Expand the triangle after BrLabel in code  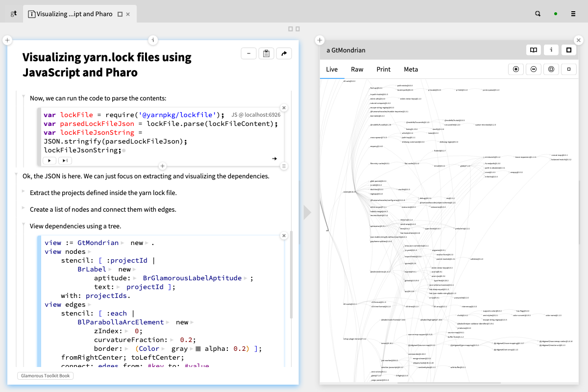pos(110,269)
